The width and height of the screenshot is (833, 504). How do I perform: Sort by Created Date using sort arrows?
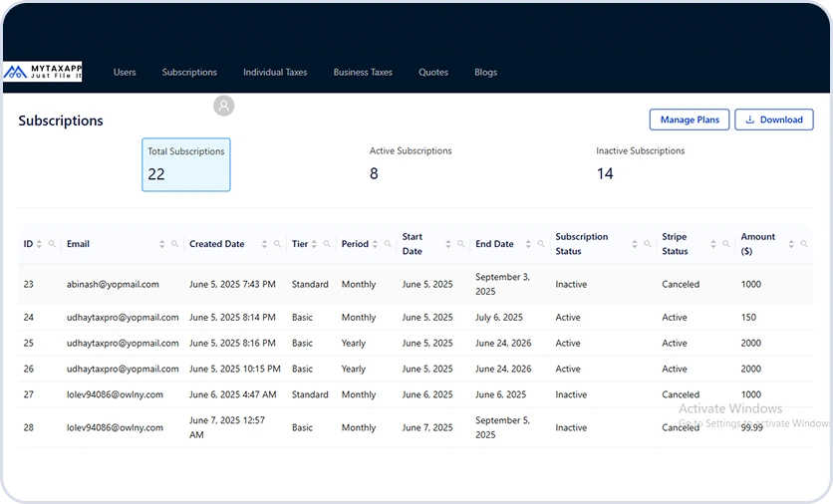click(x=265, y=244)
